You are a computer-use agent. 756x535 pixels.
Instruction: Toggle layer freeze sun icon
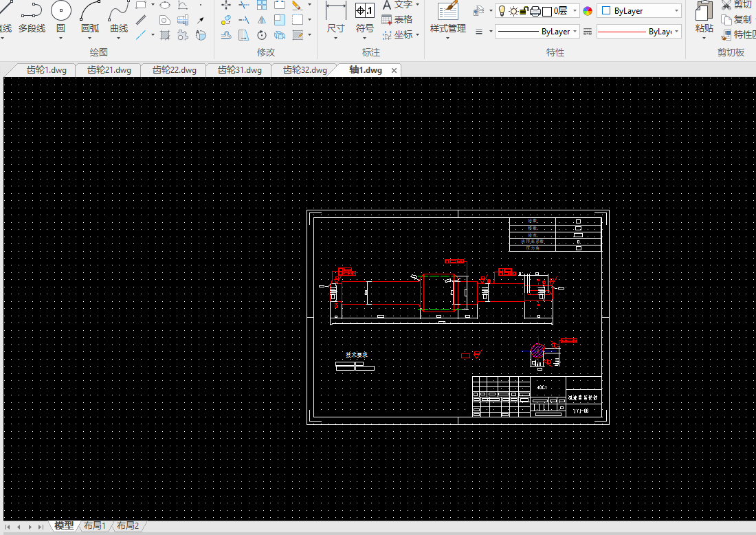click(513, 11)
